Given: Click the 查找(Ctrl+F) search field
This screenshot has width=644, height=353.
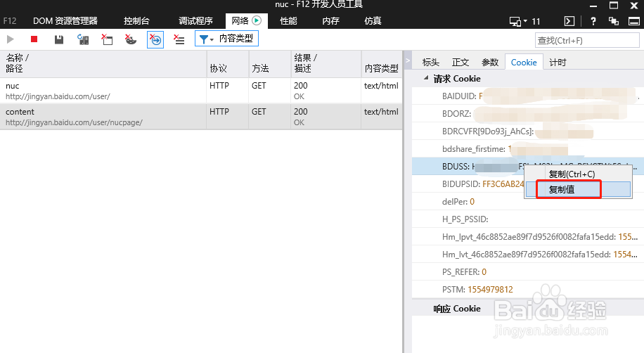Looking at the screenshot, I should (x=587, y=40).
